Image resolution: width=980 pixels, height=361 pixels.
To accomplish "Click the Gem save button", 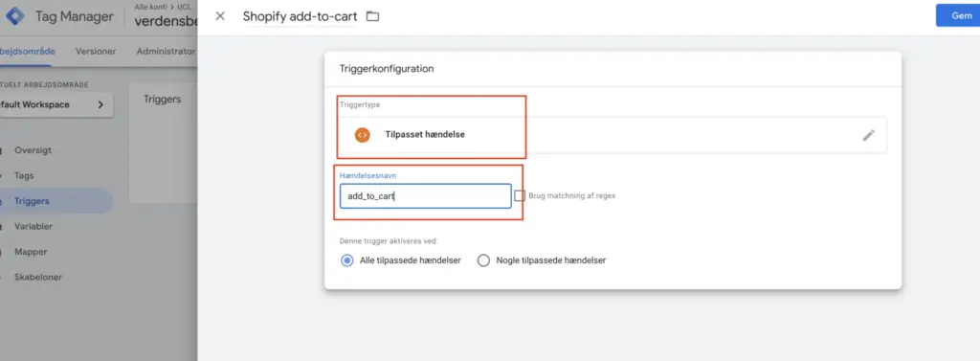I will (957, 15).
